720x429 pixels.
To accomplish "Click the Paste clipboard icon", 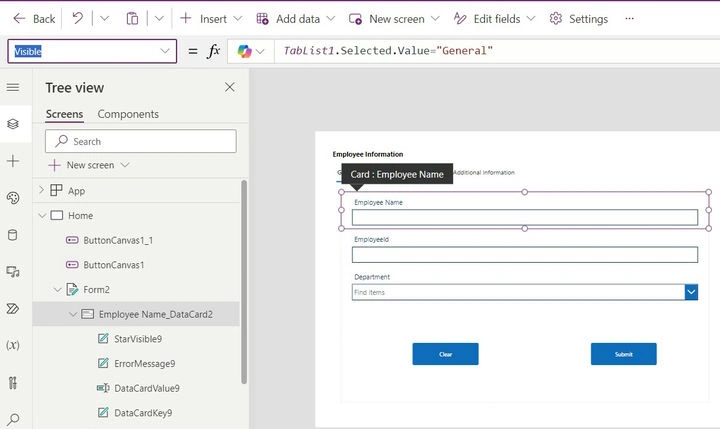I will (132, 18).
